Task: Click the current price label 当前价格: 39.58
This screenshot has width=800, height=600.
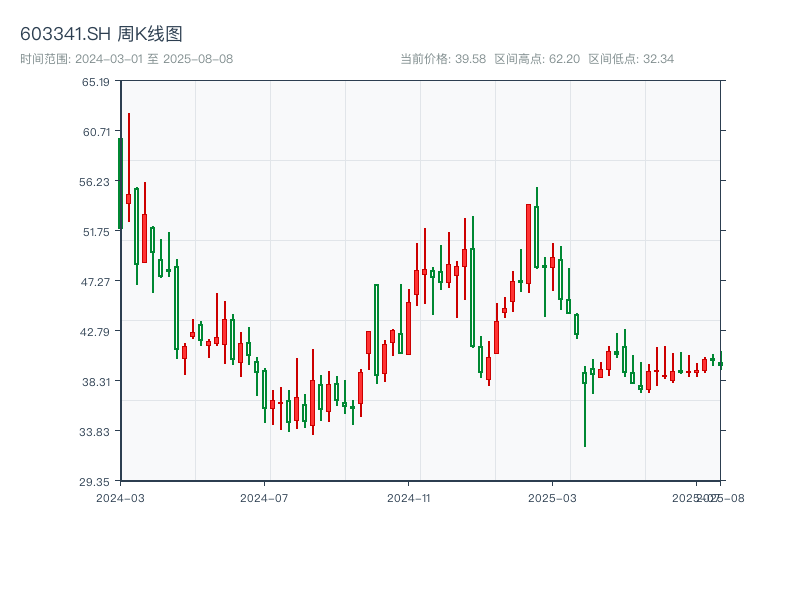Action: pyautogui.click(x=443, y=59)
